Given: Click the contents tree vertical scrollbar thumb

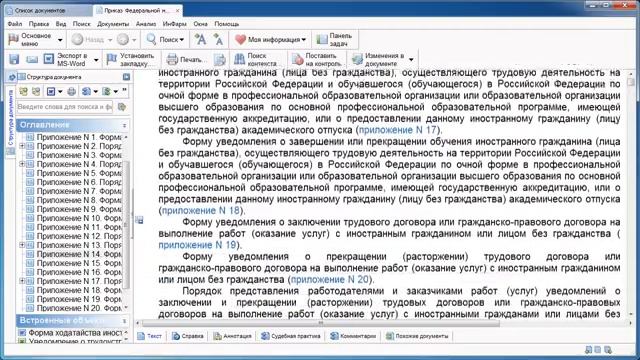Looking at the screenshot, I should 126,224.
